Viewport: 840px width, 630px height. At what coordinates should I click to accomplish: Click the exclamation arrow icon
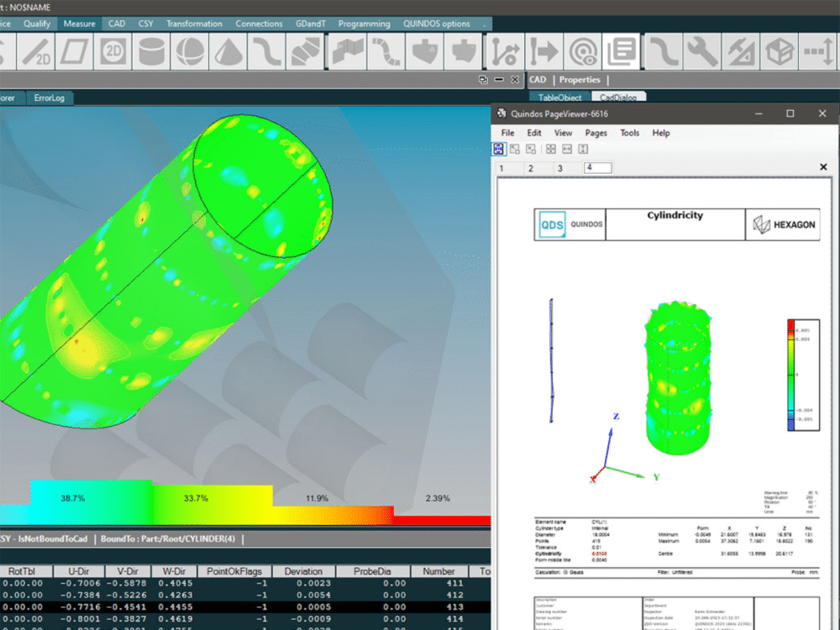click(543, 52)
